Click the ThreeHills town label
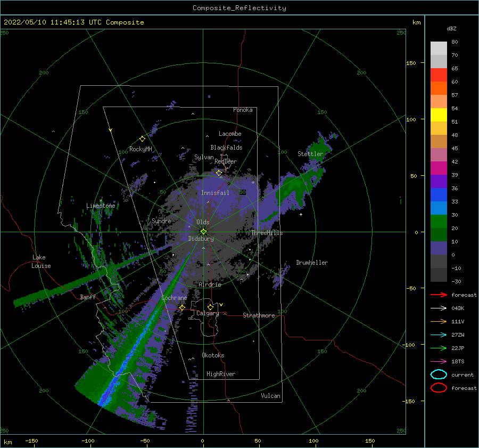Image resolution: width=479 pixels, height=448 pixels. 267,233
